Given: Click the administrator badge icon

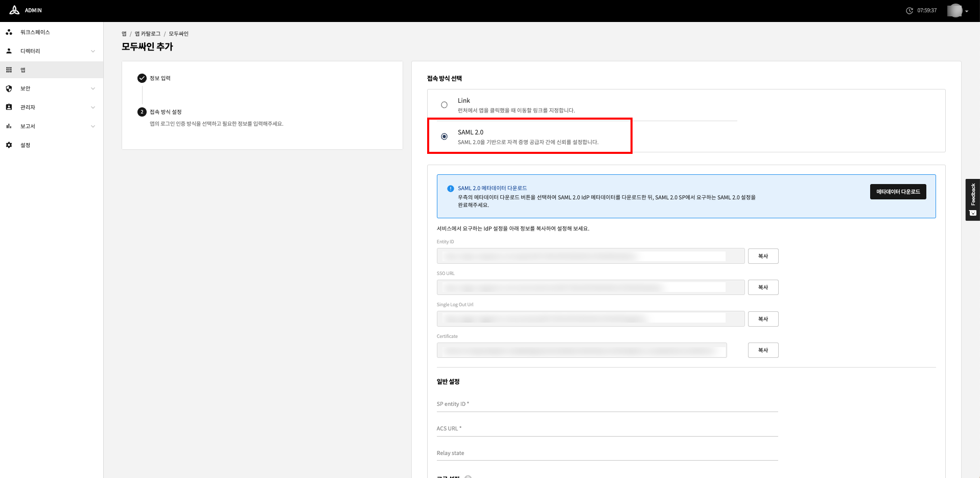Looking at the screenshot, I should click(x=9, y=107).
